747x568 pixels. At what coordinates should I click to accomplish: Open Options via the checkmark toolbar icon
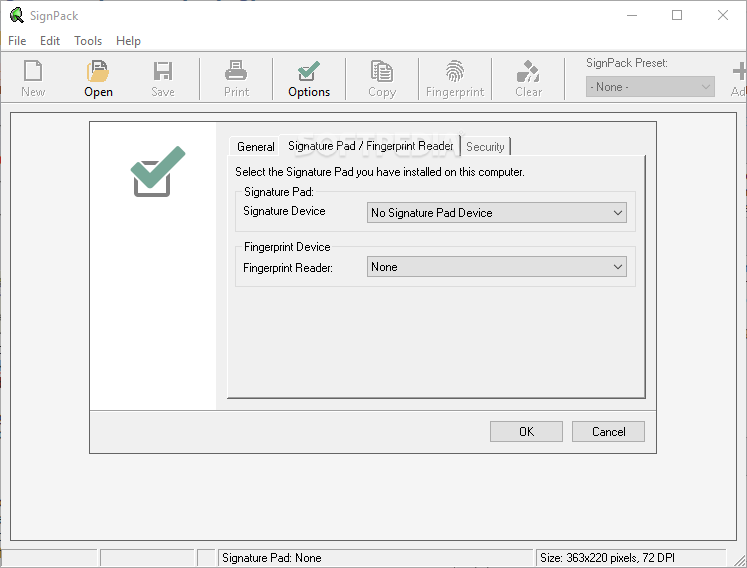point(309,71)
